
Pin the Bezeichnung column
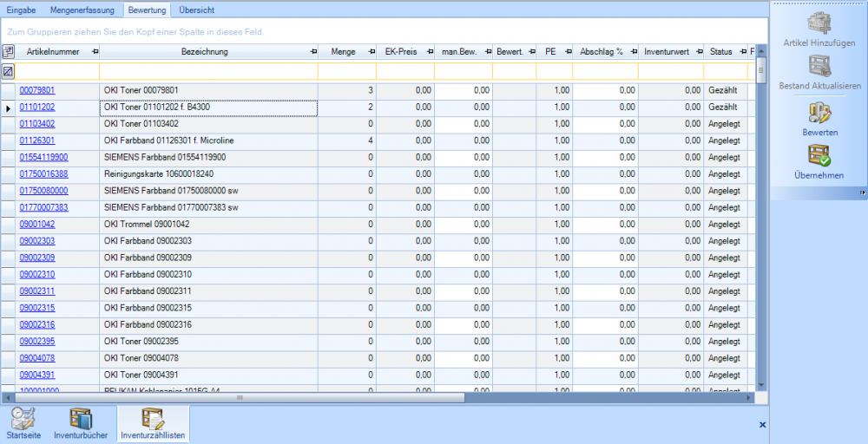point(312,52)
